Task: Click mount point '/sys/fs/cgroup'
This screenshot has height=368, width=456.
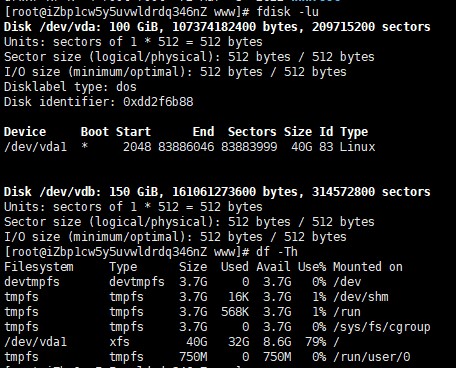Action: [382, 327]
